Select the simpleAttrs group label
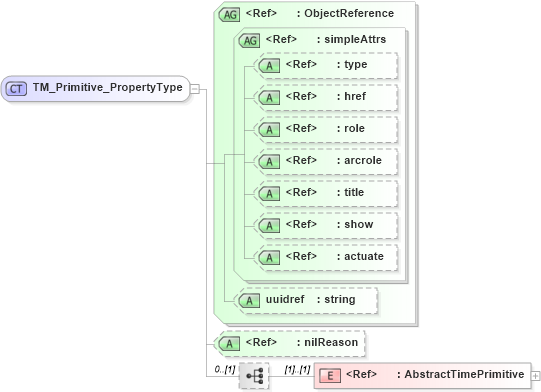 355,40
